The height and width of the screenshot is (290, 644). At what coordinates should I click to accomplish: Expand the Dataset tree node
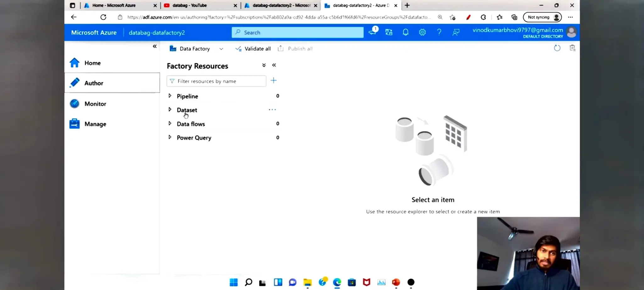pyautogui.click(x=170, y=109)
